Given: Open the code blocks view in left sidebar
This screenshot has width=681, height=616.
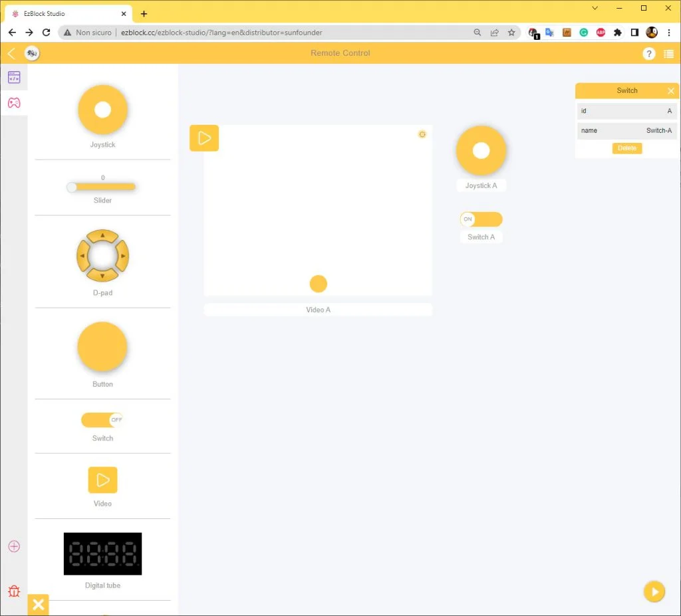Looking at the screenshot, I should tap(14, 78).
